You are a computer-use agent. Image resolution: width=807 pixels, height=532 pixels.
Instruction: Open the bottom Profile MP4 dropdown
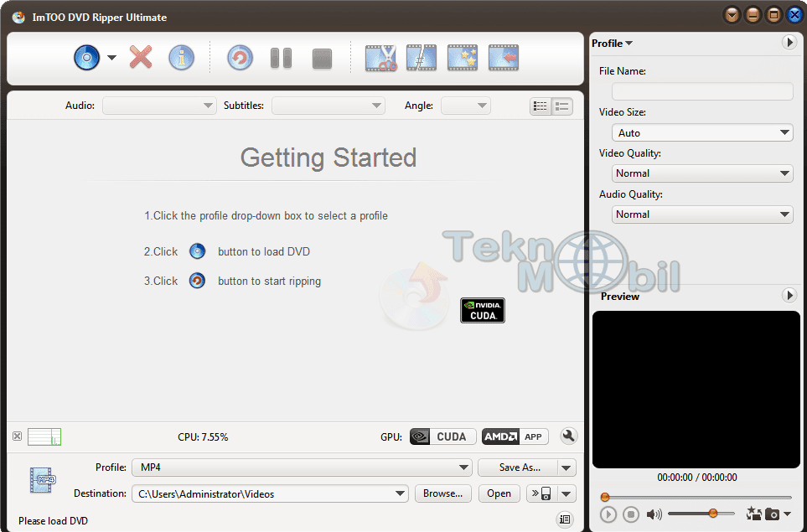point(303,467)
